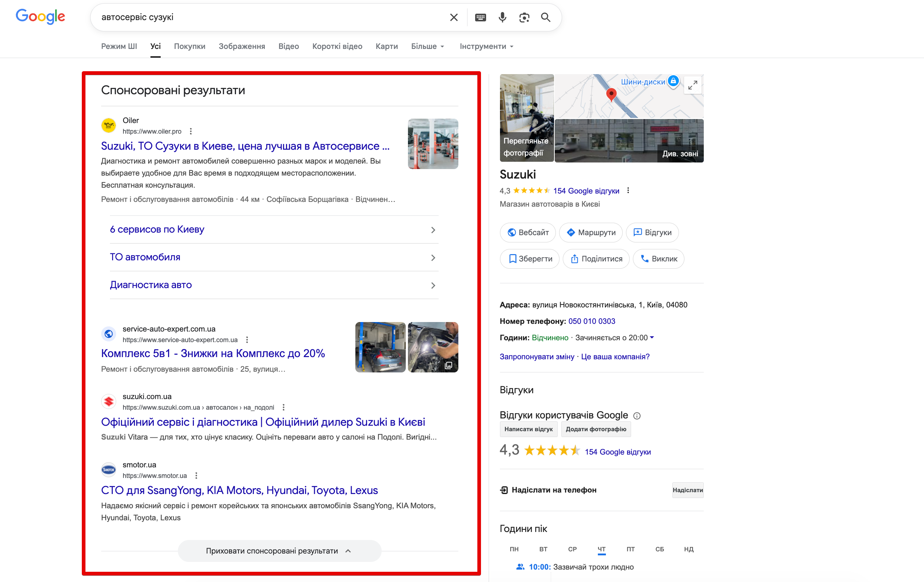Click the service-auto-expert globe favicon
924x582 pixels.
click(108, 334)
